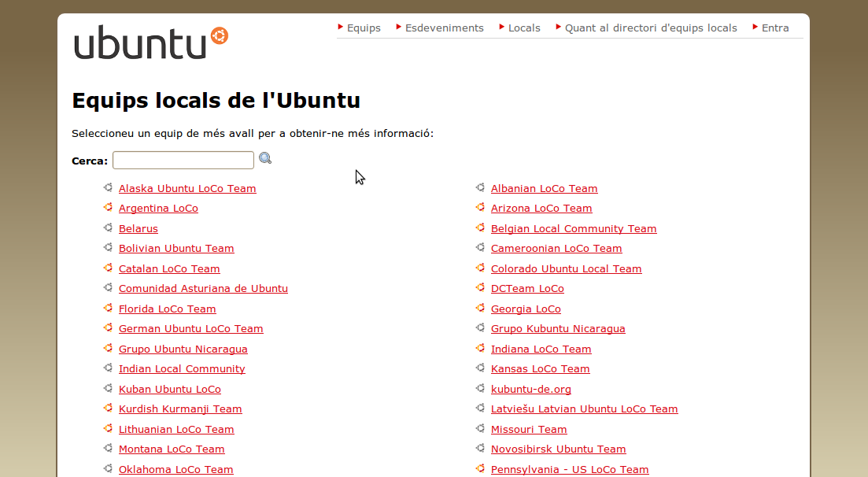Image resolution: width=868 pixels, height=477 pixels.
Task: Click the icon beside Grupo Ubuntu Nicaragua
Action: pos(108,349)
